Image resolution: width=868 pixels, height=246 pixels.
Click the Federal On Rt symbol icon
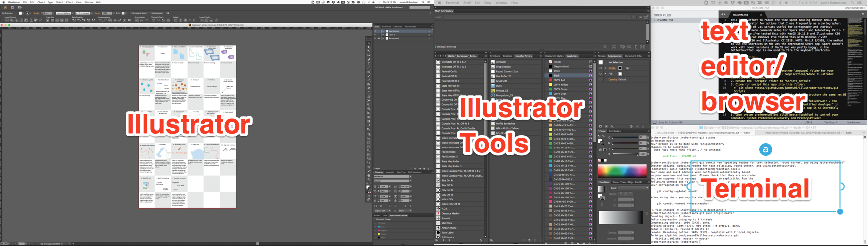(x=438, y=71)
